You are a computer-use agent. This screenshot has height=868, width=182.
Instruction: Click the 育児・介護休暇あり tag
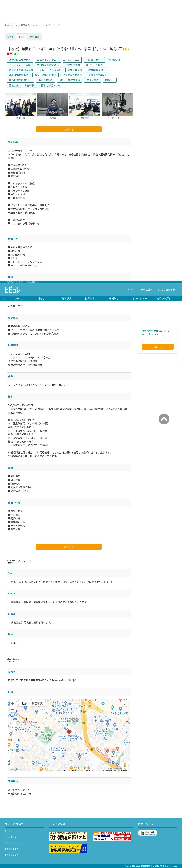[46, 75]
